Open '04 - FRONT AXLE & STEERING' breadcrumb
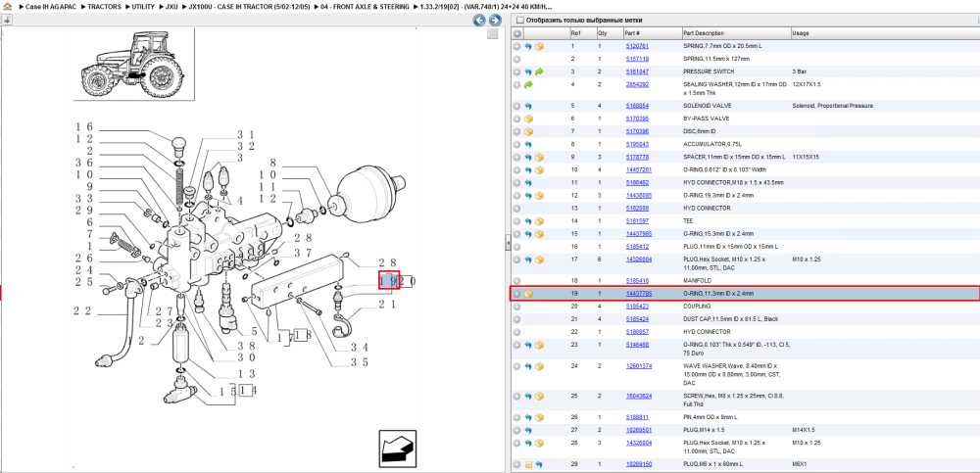Screen dimensions: 980x473 [x=365, y=6]
